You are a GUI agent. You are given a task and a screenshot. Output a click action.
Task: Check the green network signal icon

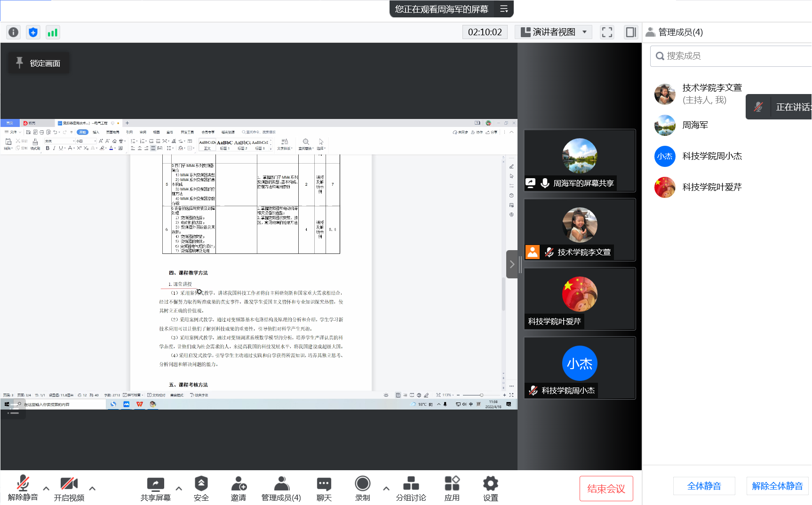(52, 32)
